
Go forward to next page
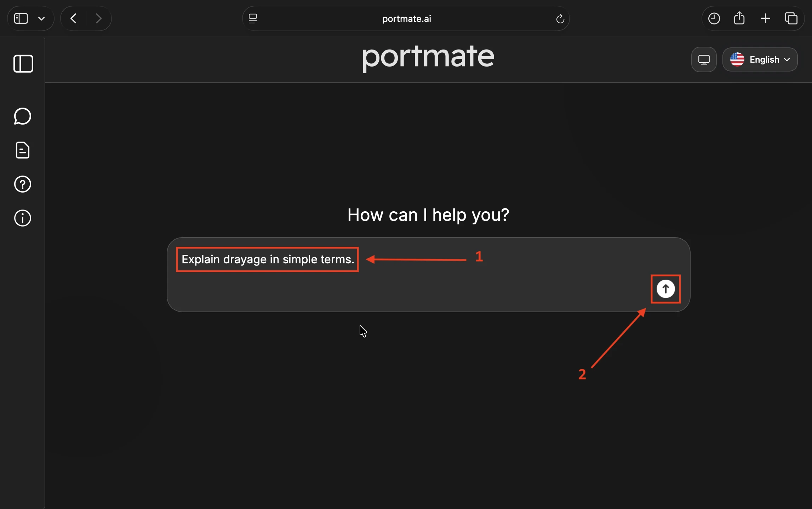click(99, 18)
